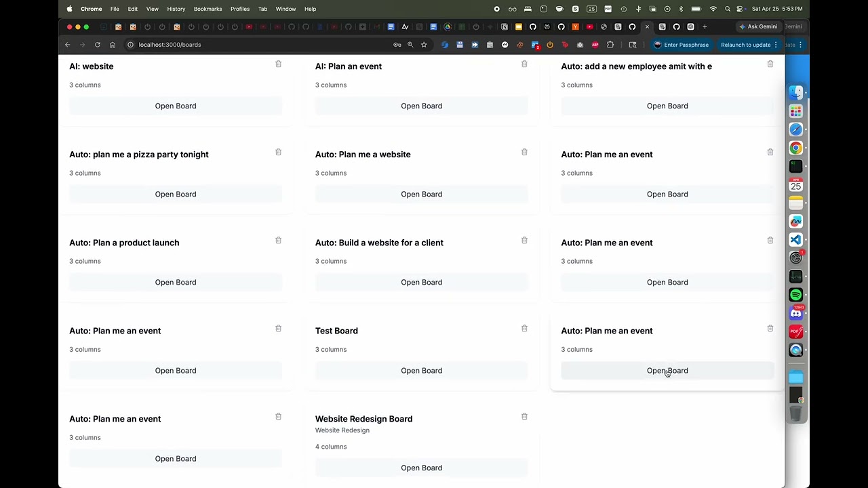868x488 pixels.
Task: Open the 'Plan a product launch' board
Action: click(176, 282)
